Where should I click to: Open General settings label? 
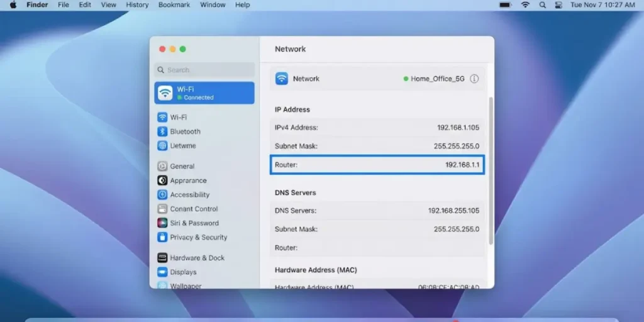tap(182, 166)
